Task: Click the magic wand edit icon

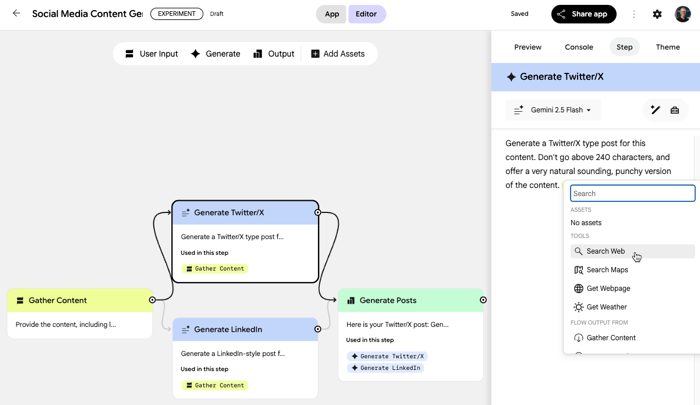Action: point(655,110)
